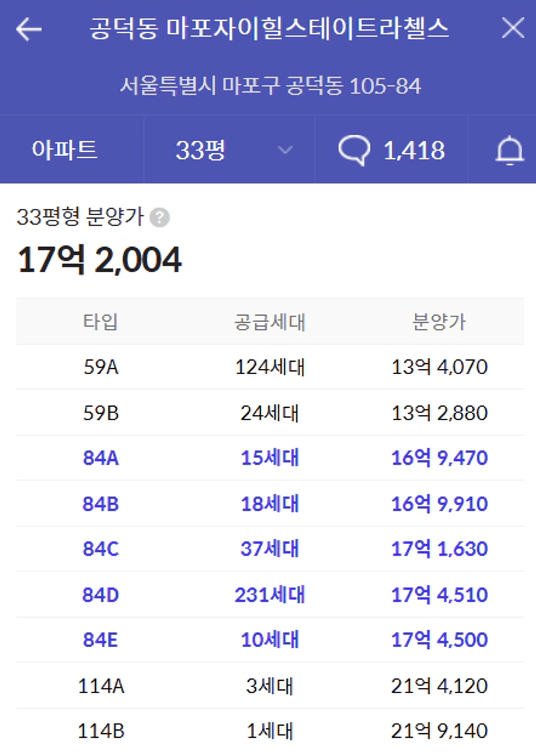Click the 공급세대 column header

click(x=270, y=322)
